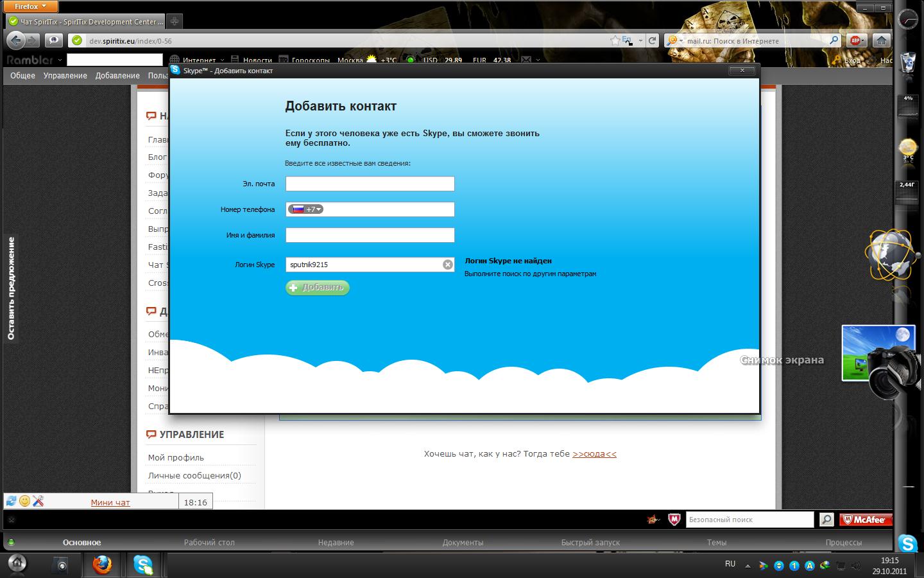The image size is (924, 578).
Task: Expand the Rambler Интернет dropdown arrow
Action: 223,60
